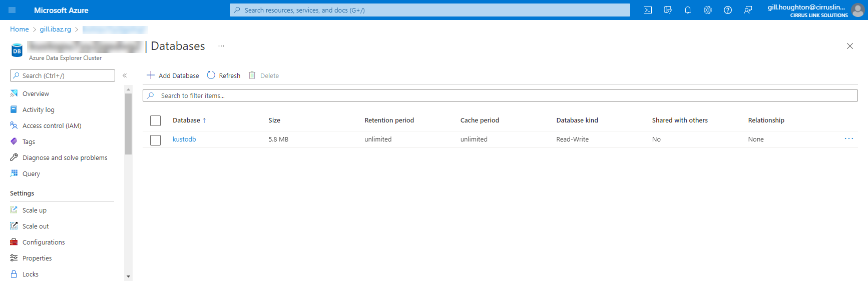Open the notifications bell
The image size is (868, 281).
point(687,10)
